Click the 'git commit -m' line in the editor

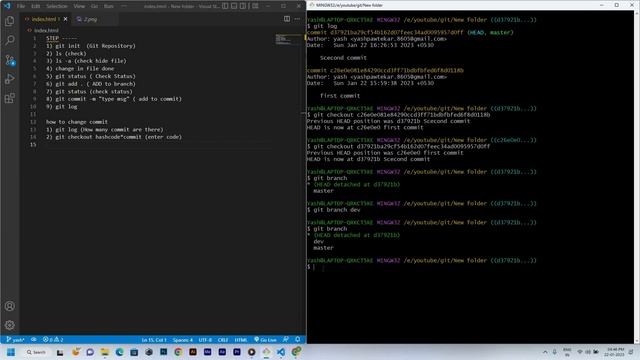point(114,99)
